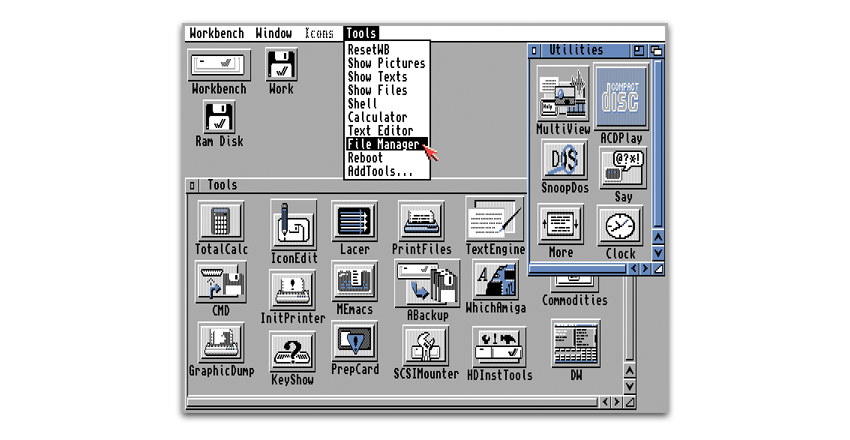The height and width of the screenshot is (440, 850).
Task: Choose Show Files menu entry
Action: click(x=387, y=90)
